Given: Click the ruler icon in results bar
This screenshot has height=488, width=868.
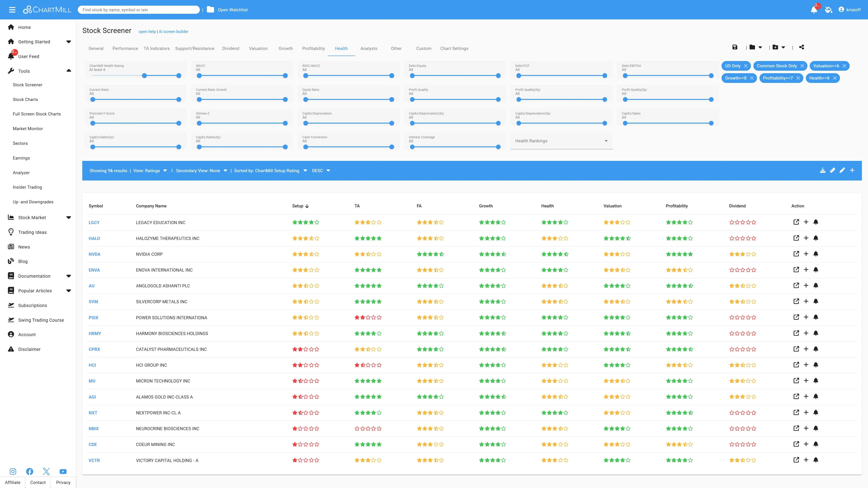Looking at the screenshot, I should pyautogui.click(x=832, y=170).
